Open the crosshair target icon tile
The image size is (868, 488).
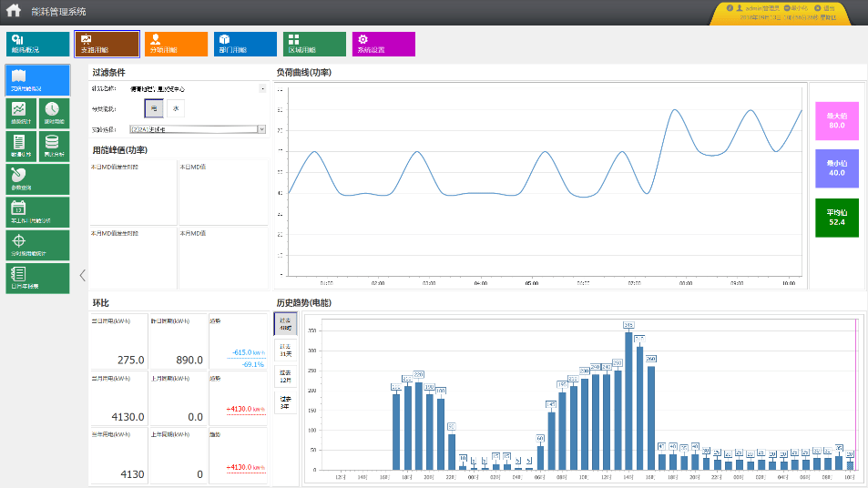(x=37, y=245)
